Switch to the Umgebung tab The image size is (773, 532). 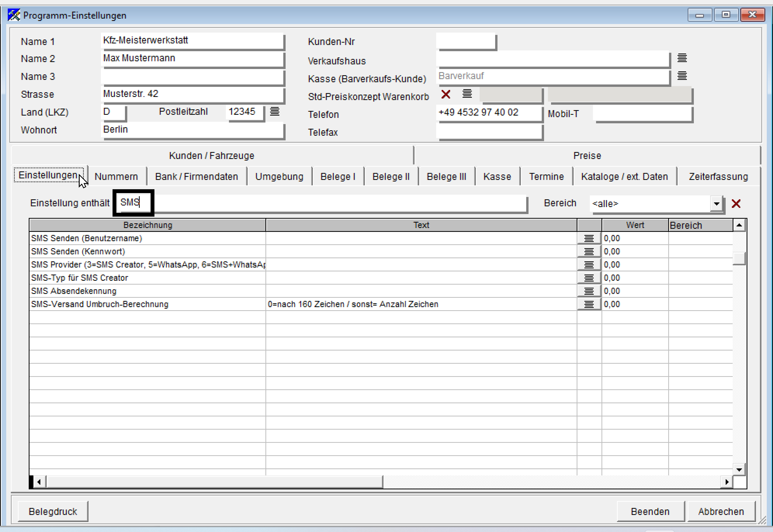(279, 176)
